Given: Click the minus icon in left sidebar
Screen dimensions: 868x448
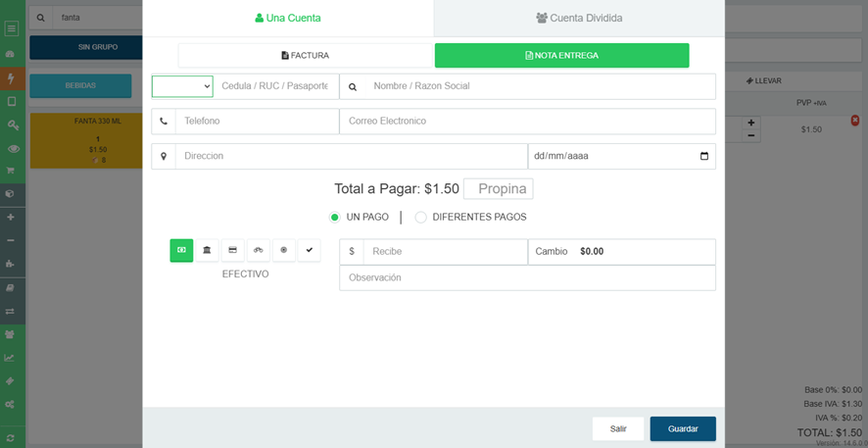Looking at the screenshot, I should 10,240.
